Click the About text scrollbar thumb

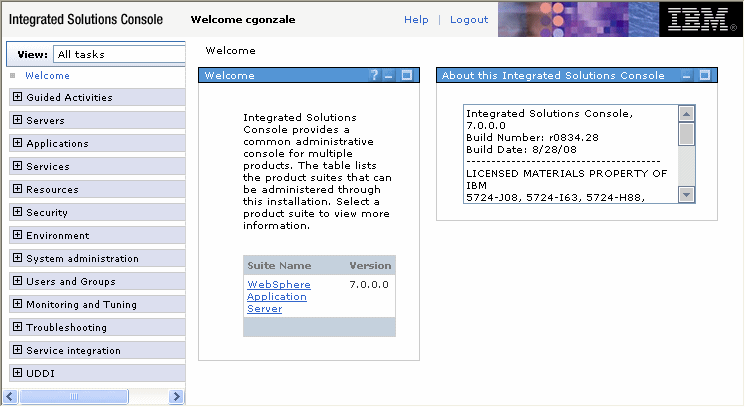click(x=686, y=134)
